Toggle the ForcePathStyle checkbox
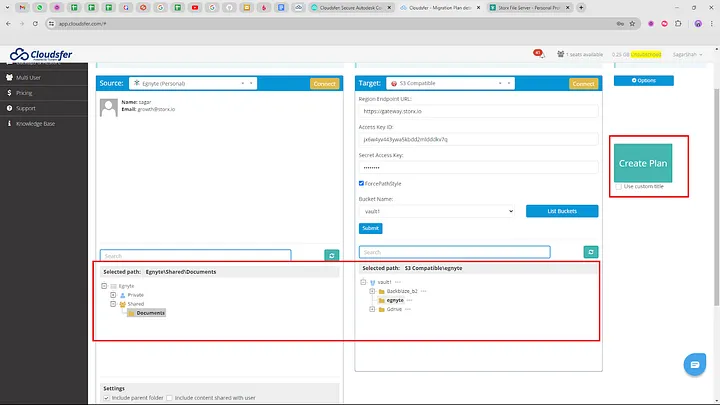Viewport: 720px width, 405px height. pos(361,183)
